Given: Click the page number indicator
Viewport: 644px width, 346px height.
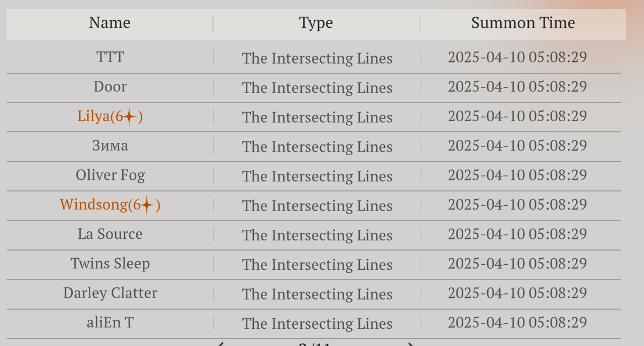Looking at the screenshot, I should click(x=314, y=344).
